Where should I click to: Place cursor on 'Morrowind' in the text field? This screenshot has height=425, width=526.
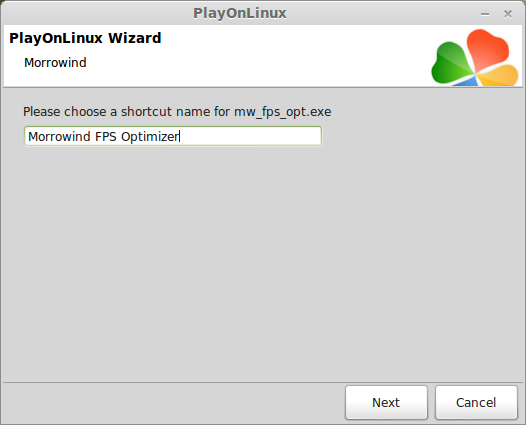pyautogui.click(x=59, y=137)
